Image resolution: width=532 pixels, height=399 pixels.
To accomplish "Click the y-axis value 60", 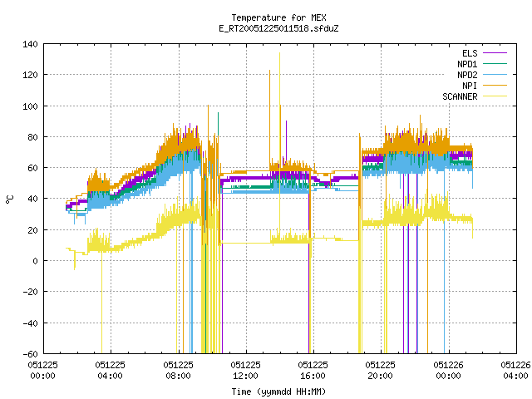I will [x=32, y=168].
